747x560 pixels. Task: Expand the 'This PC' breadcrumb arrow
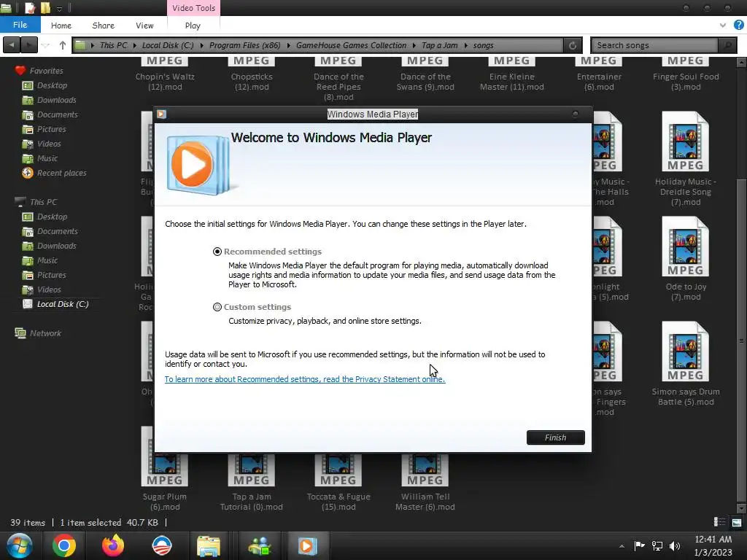click(x=135, y=45)
